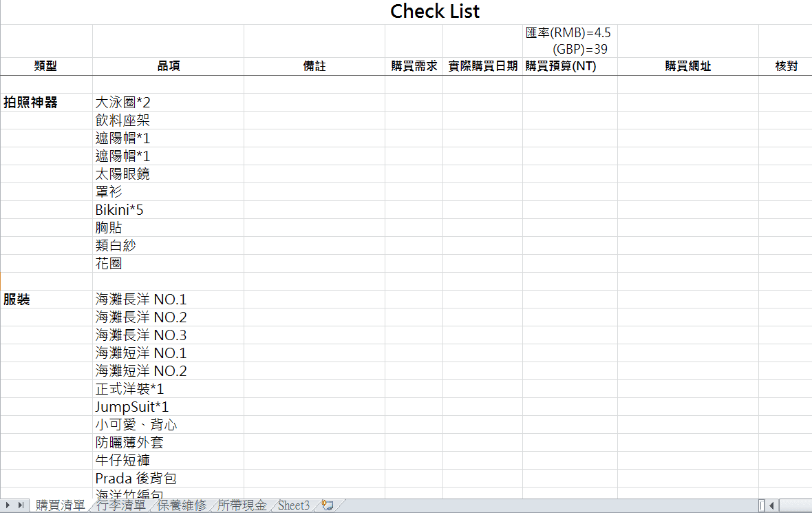Select the 海灘短洋 NO.2 cell
The width and height of the screenshot is (812, 513).
[x=169, y=371]
